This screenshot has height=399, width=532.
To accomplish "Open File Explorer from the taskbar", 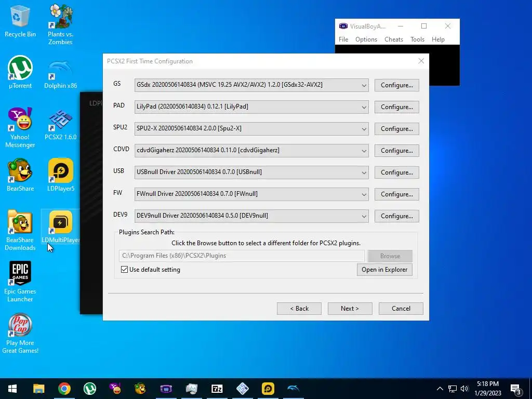I will (x=38, y=389).
